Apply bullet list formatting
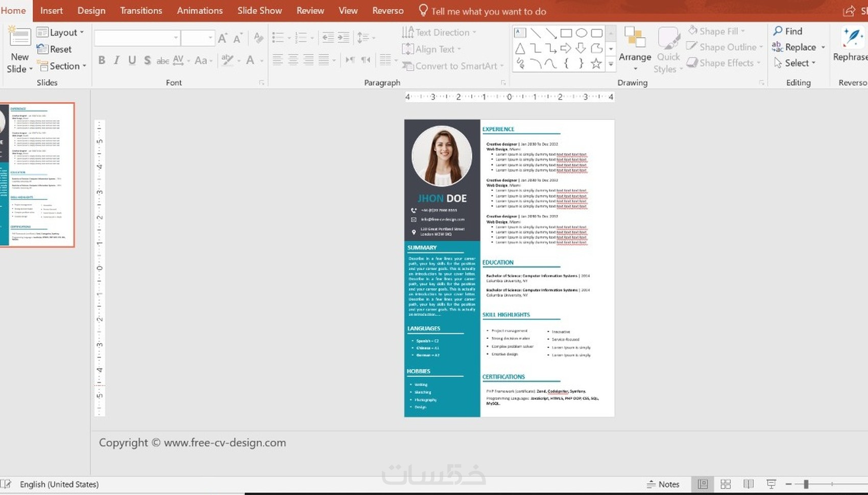The height and width of the screenshot is (495, 868). pos(281,37)
